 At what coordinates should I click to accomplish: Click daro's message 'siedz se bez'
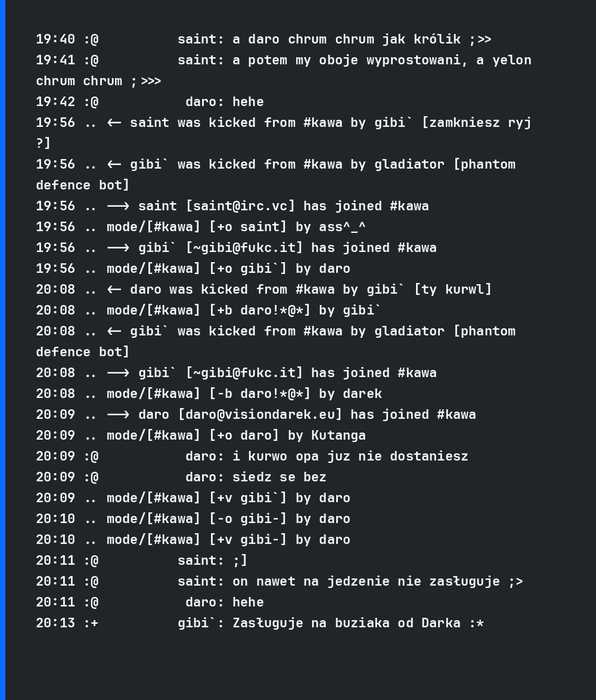[x=280, y=477]
